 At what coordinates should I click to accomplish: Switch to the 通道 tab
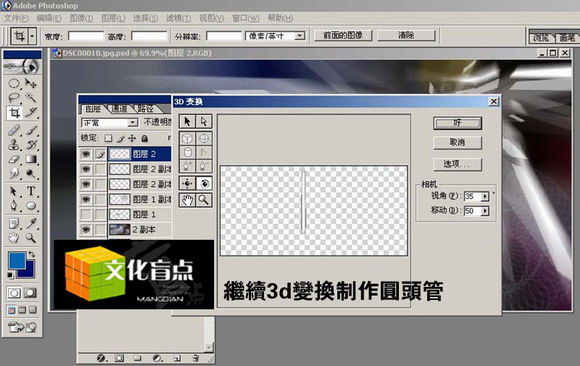[x=119, y=109]
